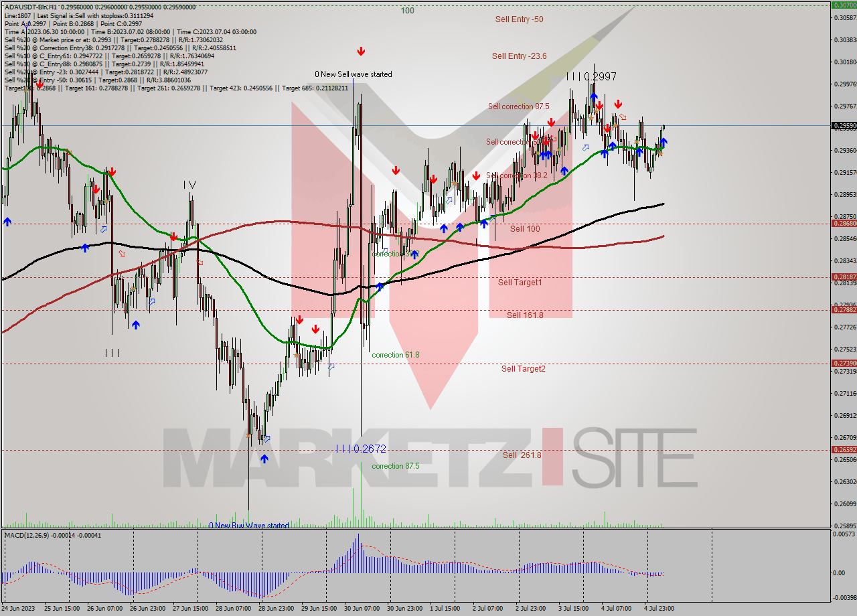
Task: Select the 'Sell Target1' label
Action: click(520, 283)
